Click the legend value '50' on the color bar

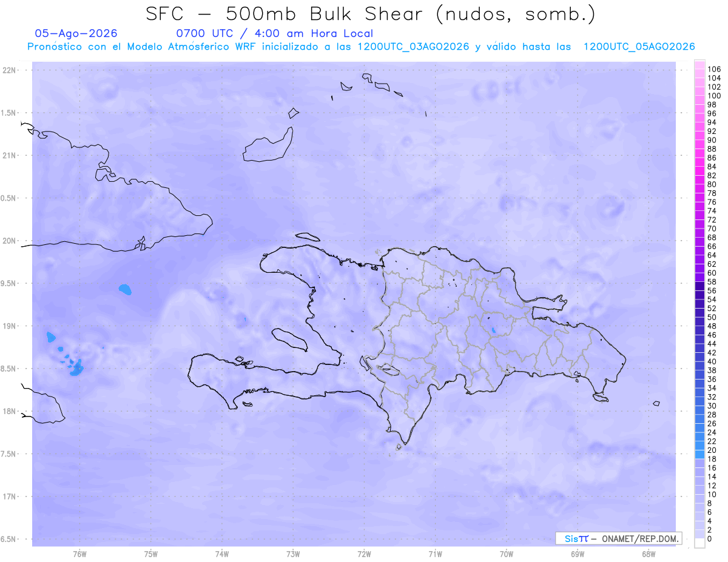pyautogui.click(x=712, y=317)
